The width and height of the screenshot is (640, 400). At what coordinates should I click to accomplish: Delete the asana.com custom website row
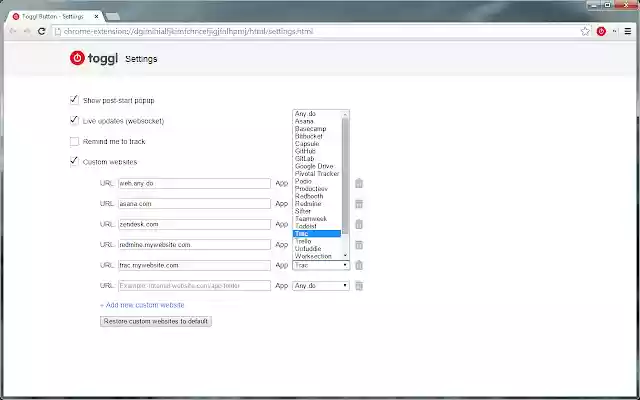point(359,204)
